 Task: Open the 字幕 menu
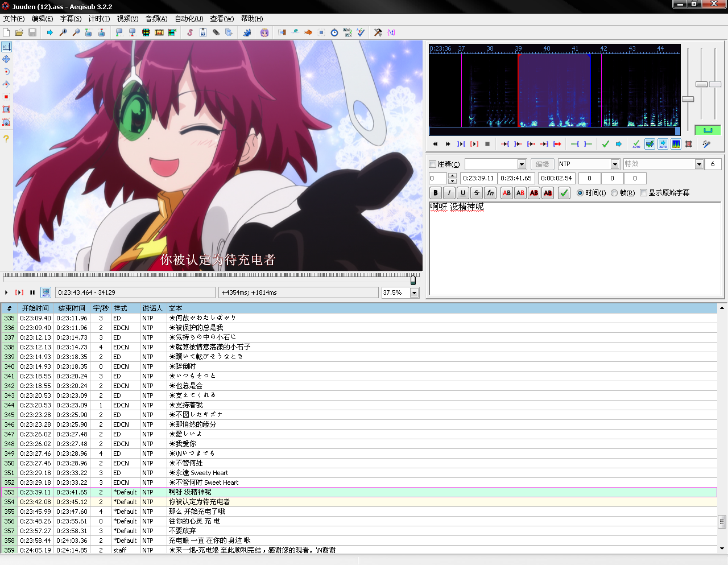point(71,19)
